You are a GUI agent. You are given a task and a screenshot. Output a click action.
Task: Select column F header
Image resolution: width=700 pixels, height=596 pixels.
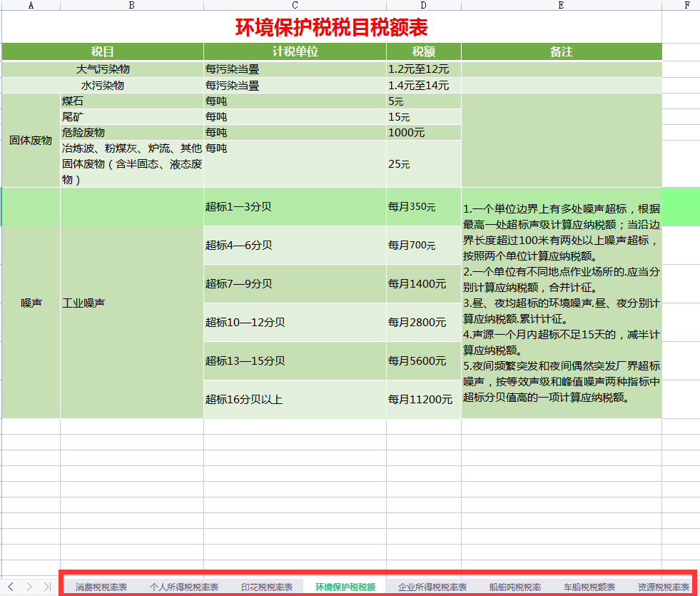pos(686,6)
